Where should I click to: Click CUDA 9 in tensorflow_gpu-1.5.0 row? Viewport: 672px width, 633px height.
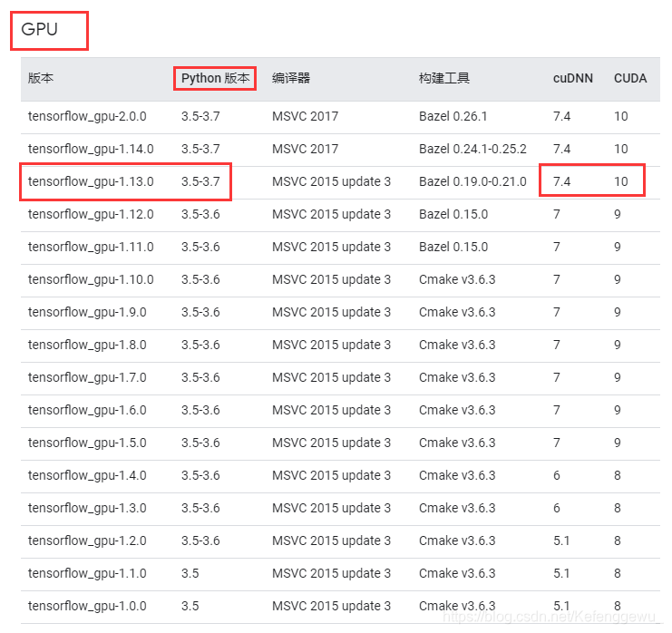[x=618, y=443]
